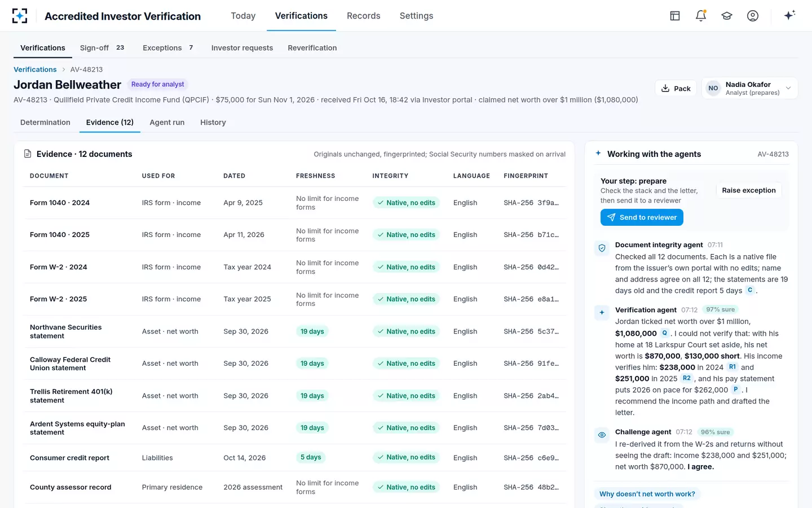Viewport: 812px width, 508px height.
Task: Click the C citation badge
Action: pos(750,290)
